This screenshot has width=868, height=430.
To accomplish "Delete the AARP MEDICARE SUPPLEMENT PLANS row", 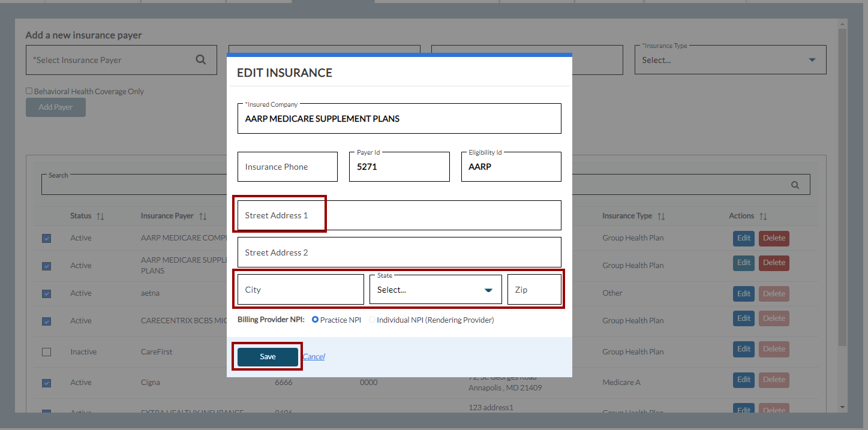I will [774, 263].
